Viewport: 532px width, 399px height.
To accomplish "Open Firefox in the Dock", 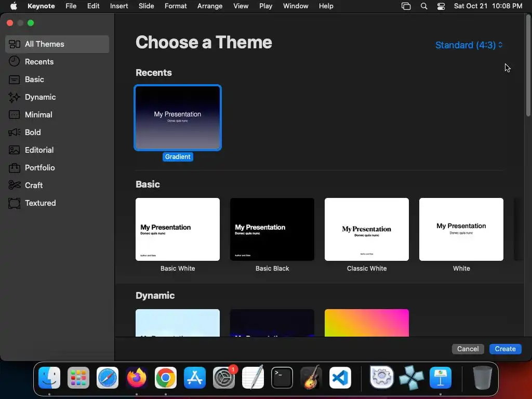I will click(137, 378).
